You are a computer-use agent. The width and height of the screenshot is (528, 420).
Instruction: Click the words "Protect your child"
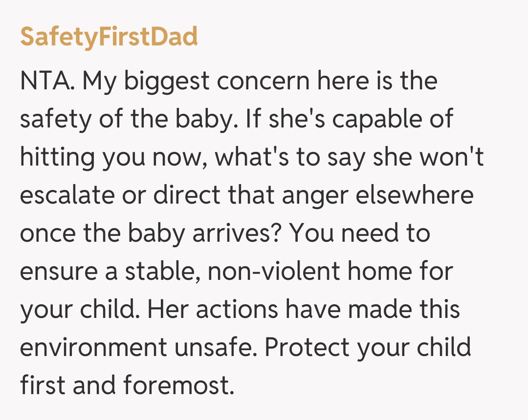click(x=369, y=348)
